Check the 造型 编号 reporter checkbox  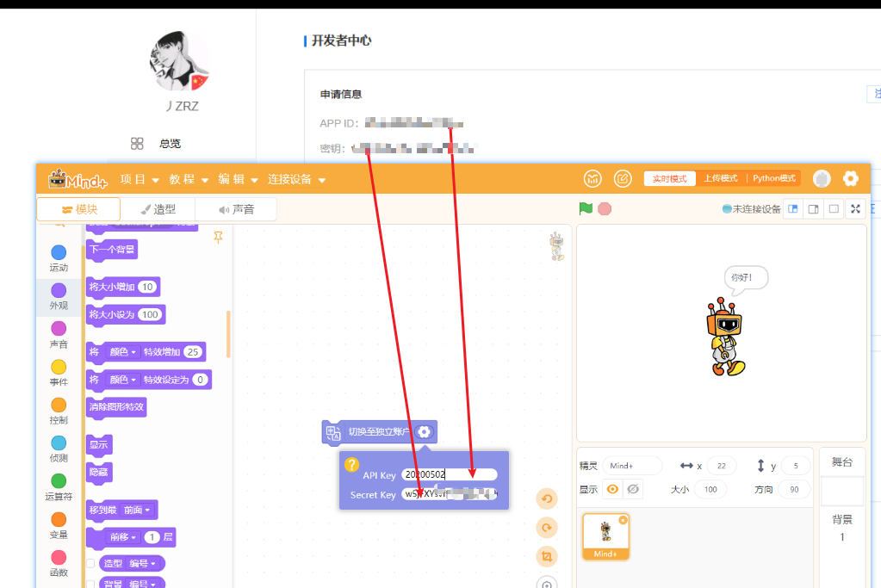point(90,563)
